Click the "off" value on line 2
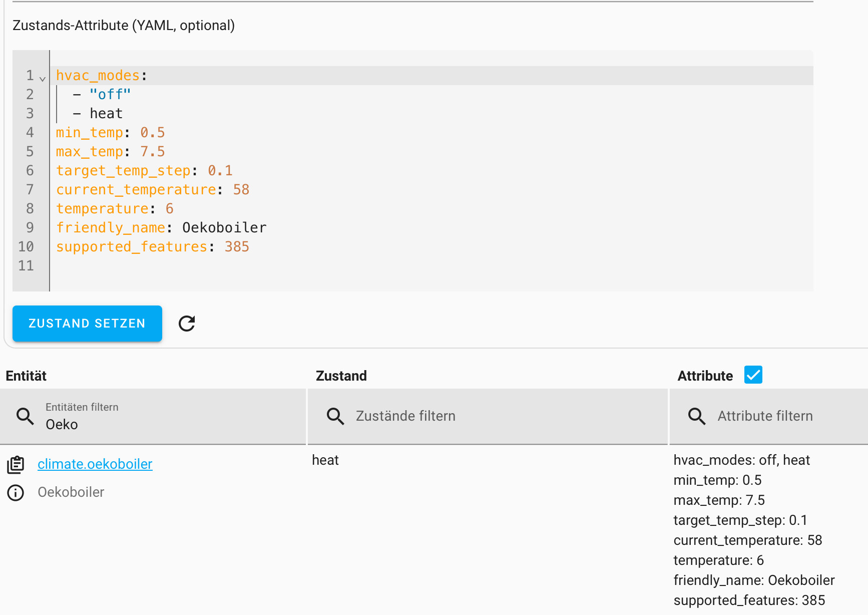Image resolution: width=868 pixels, height=615 pixels. tap(110, 95)
